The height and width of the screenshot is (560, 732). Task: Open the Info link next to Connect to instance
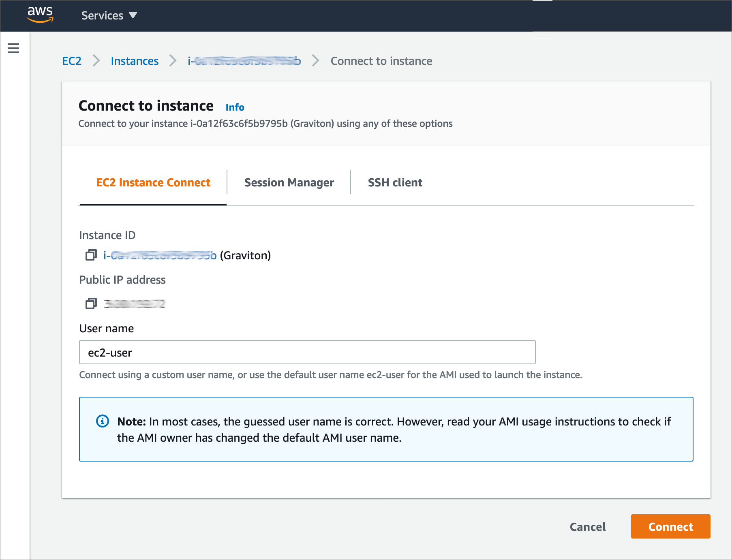coord(235,107)
